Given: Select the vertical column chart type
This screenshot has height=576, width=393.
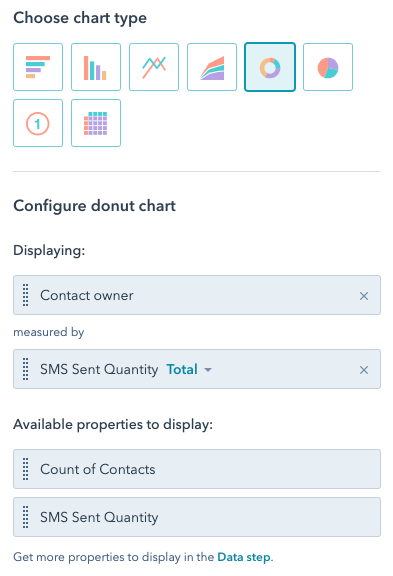Looking at the screenshot, I should click(96, 67).
